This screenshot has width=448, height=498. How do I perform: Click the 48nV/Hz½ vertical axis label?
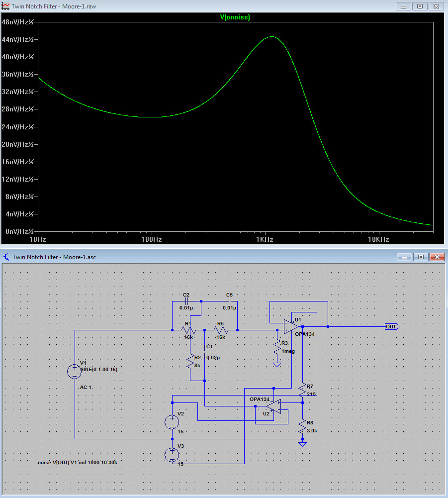(18, 22)
